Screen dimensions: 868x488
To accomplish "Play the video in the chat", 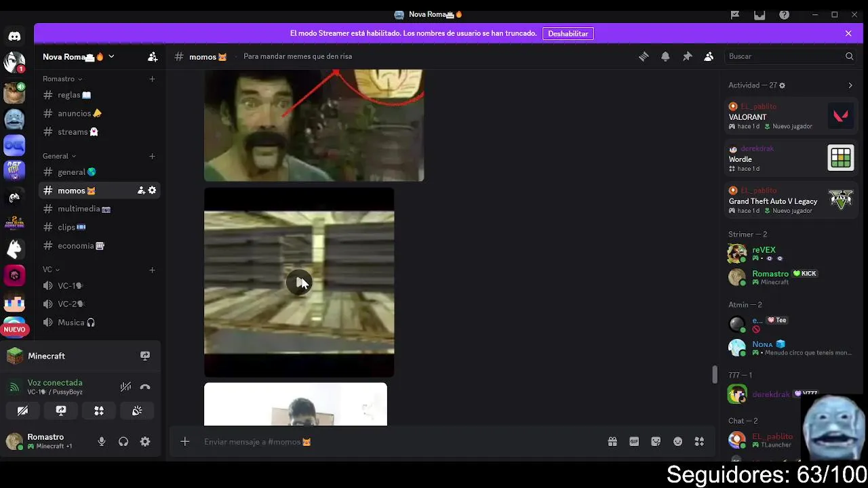I will point(299,283).
